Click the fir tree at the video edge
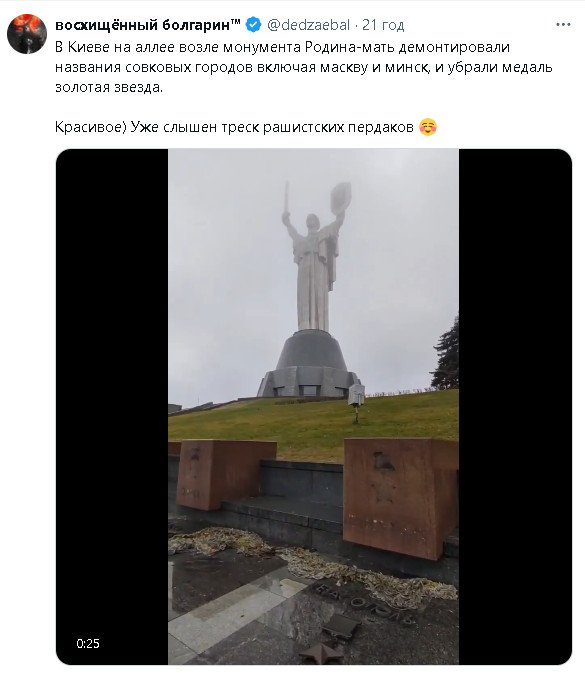Screen dimensions: 585x673 click(x=446, y=354)
